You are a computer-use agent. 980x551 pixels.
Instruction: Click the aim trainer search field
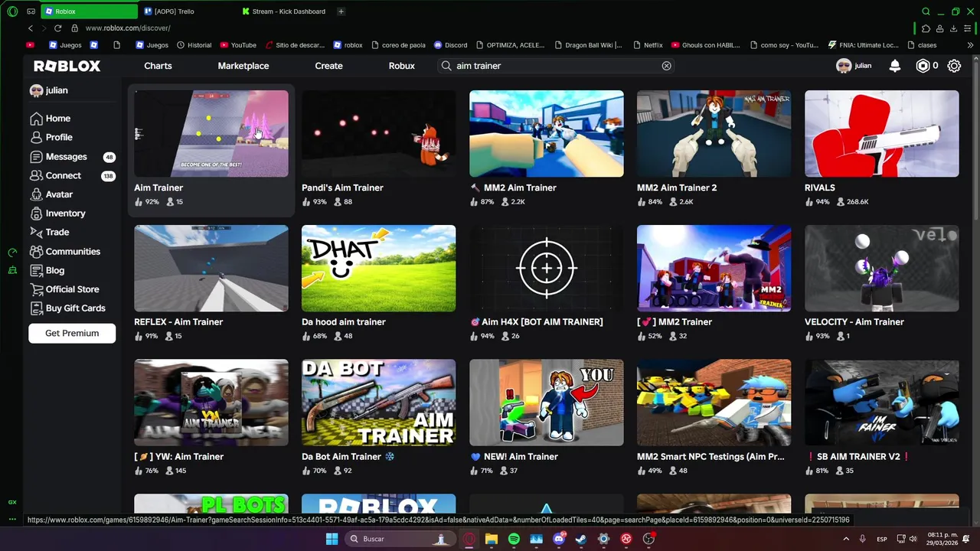coord(555,66)
